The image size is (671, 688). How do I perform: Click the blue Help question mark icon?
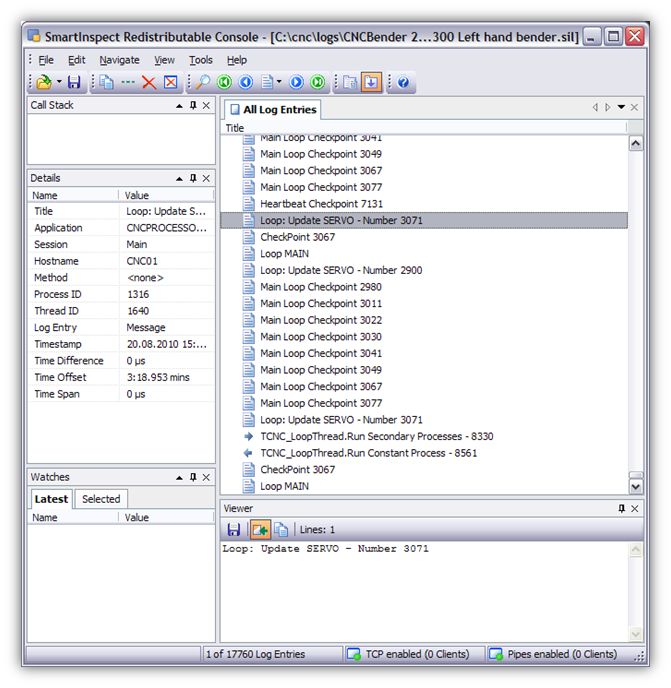click(x=403, y=83)
